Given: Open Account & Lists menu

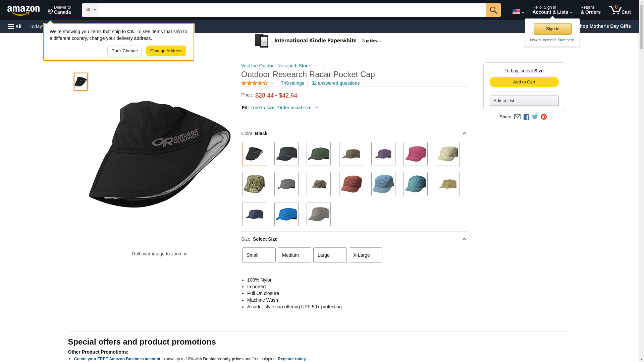Looking at the screenshot, I should pyautogui.click(x=552, y=10).
